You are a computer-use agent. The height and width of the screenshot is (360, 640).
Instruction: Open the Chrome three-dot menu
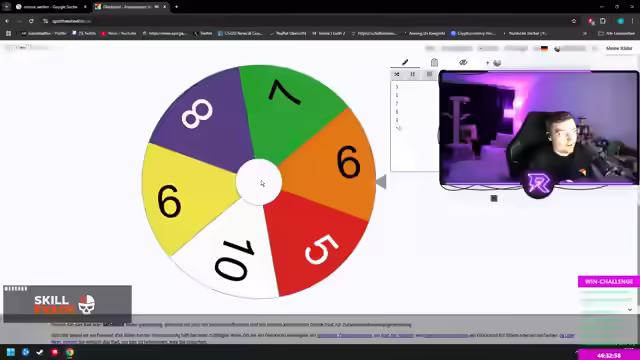click(633, 21)
